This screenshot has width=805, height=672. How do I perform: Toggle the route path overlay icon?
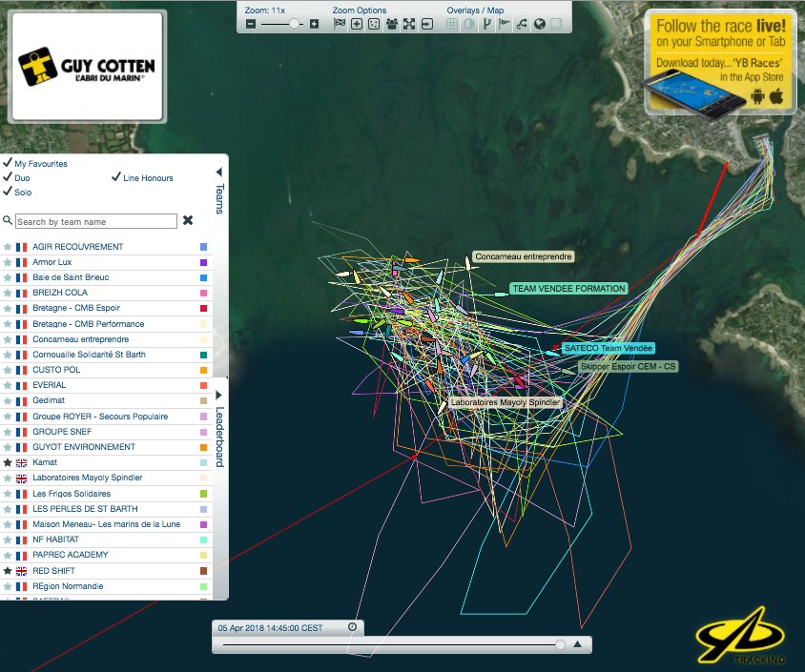point(522,24)
